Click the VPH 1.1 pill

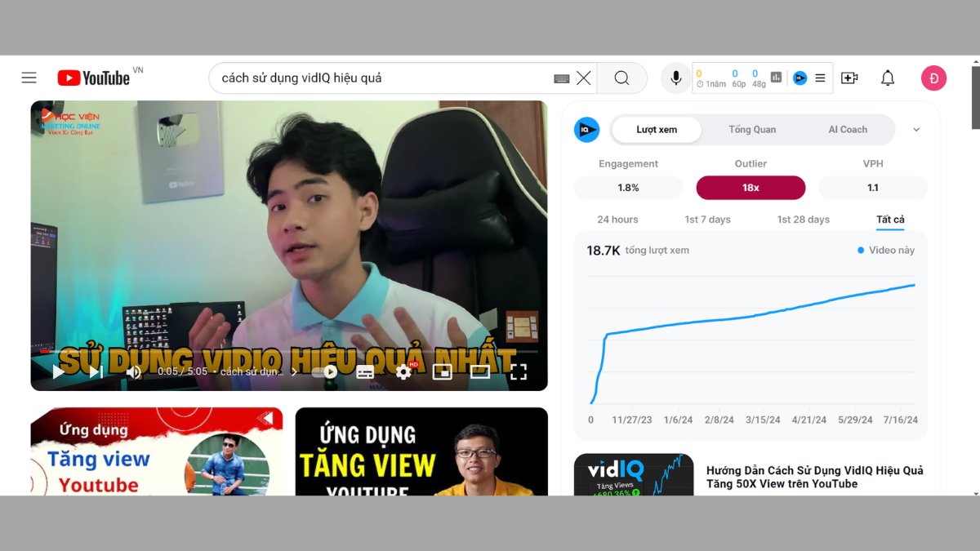click(873, 188)
